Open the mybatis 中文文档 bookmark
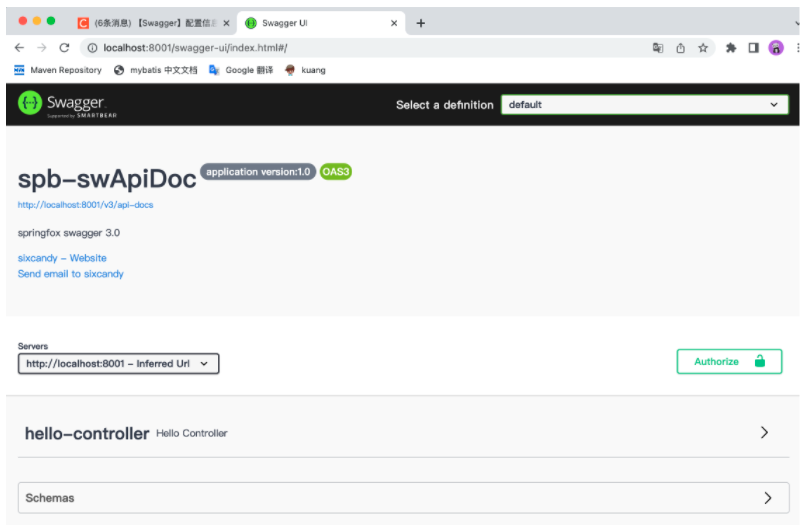 pyautogui.click(x=155, y=70)
